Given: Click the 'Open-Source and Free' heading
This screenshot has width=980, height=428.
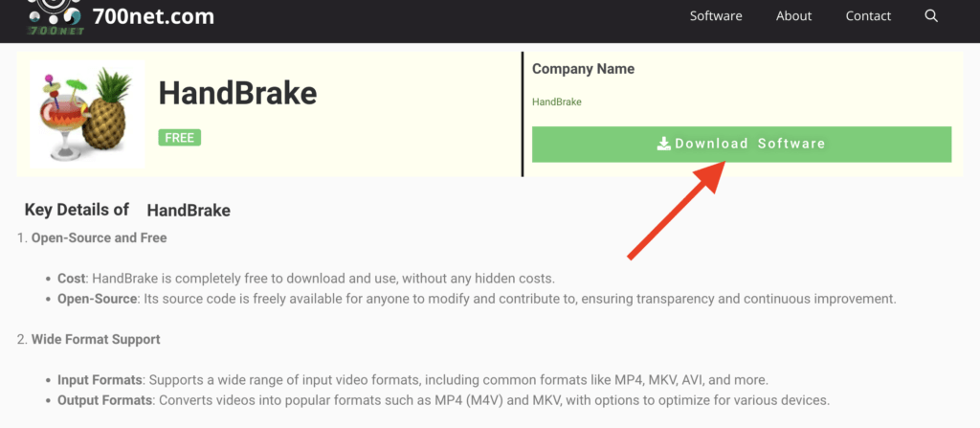Looking at the screenshot, I should (99, 237).
